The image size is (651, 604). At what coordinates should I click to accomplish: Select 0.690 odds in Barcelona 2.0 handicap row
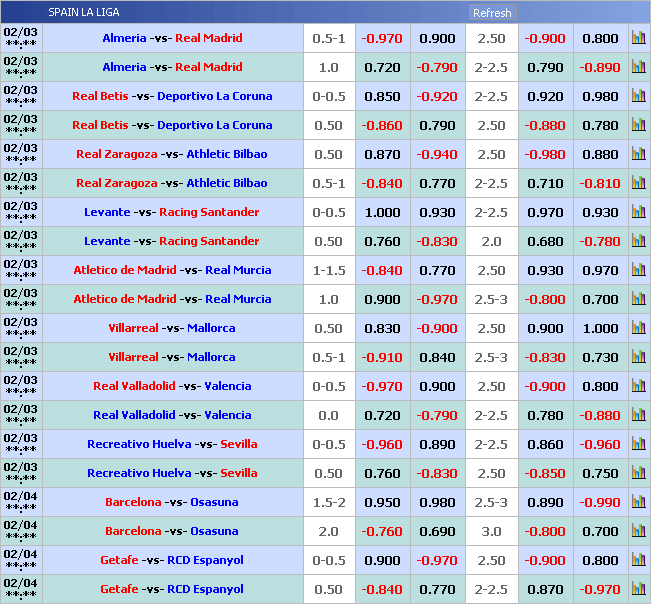click(x=437, y=531)
